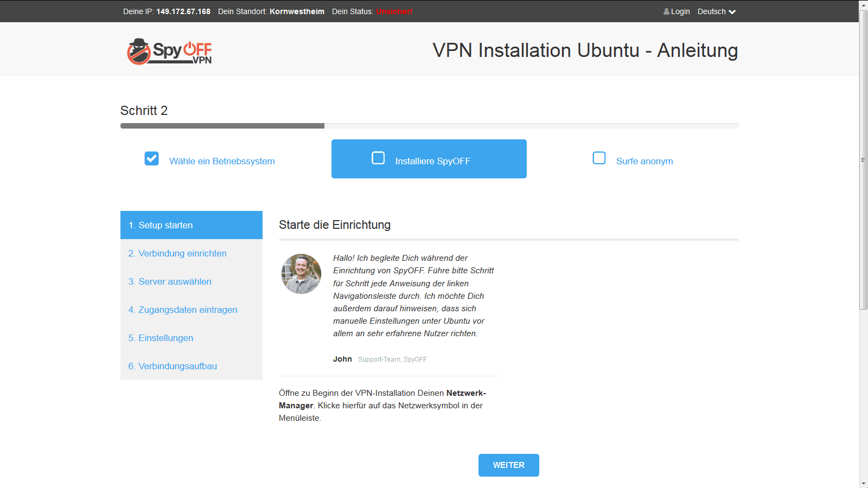
Task: Select '4. Zugangsdaten eintragen' in sidebar
Action: click(x=192, y=310)
